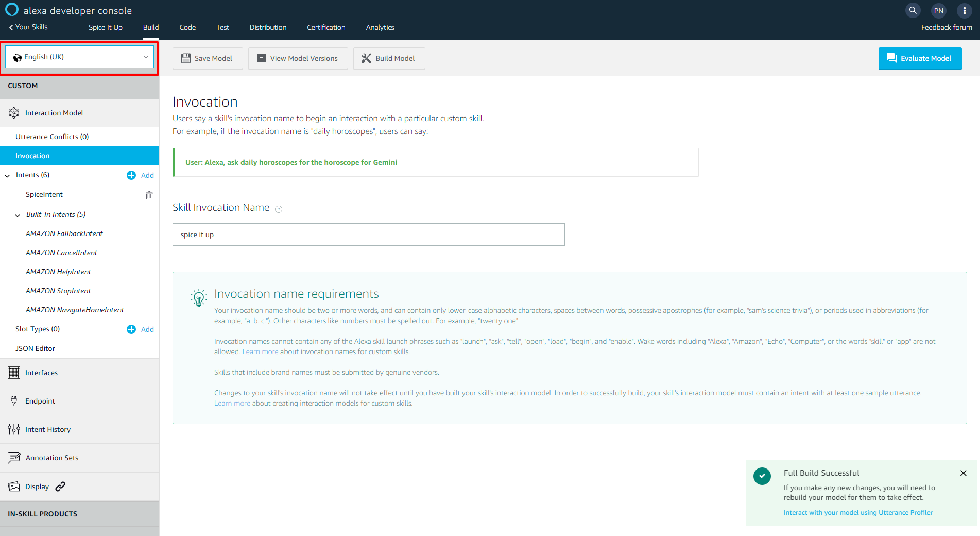Click the Evaluate Model button
Image resolution: width=980 pixels, height=536 pixels.
click(920, 58)
